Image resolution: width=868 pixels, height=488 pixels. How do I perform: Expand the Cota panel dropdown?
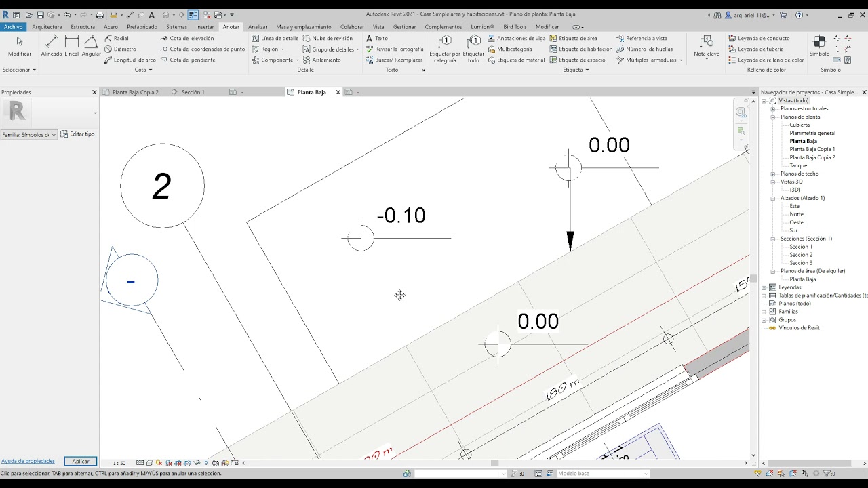point(143,70)
